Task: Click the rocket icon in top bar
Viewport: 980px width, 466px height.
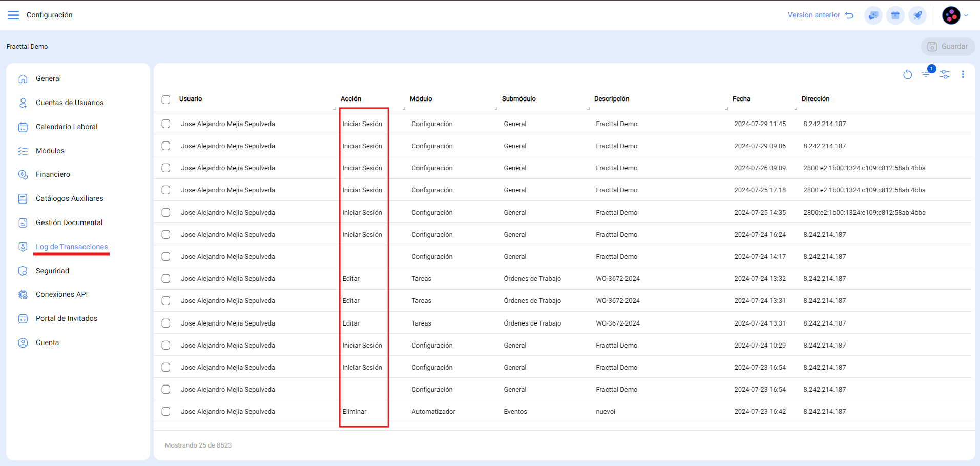Action: (x=917, y=15)
